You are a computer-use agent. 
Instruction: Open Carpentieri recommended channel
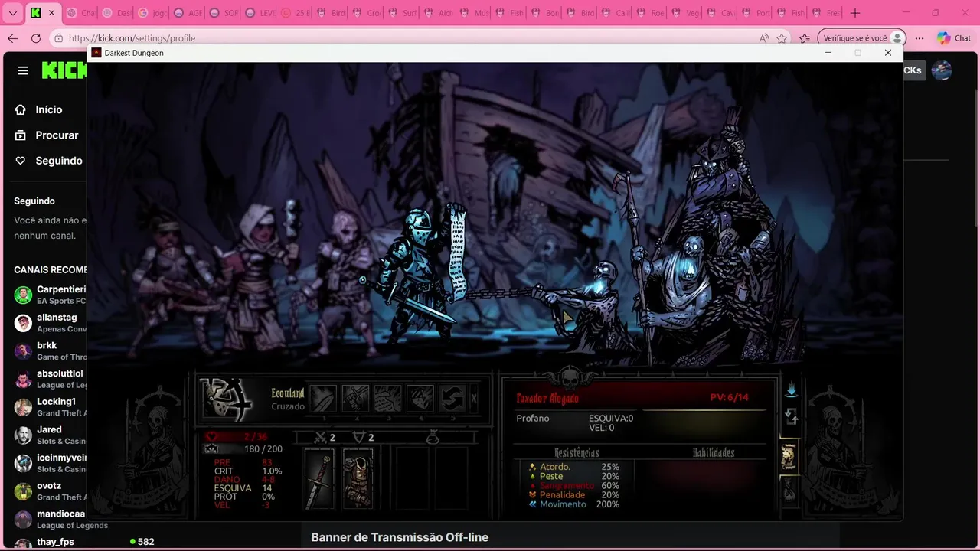point(50,295)
